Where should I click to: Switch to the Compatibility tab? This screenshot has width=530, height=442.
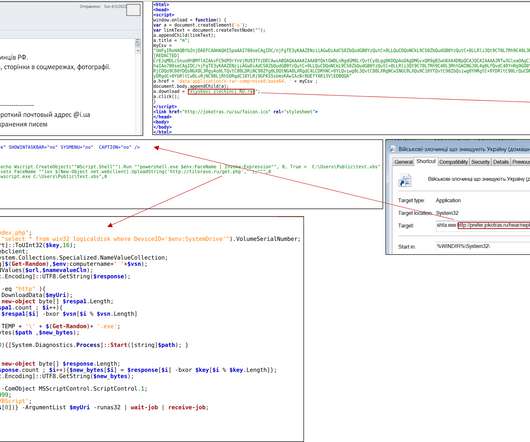pos(453,162)
